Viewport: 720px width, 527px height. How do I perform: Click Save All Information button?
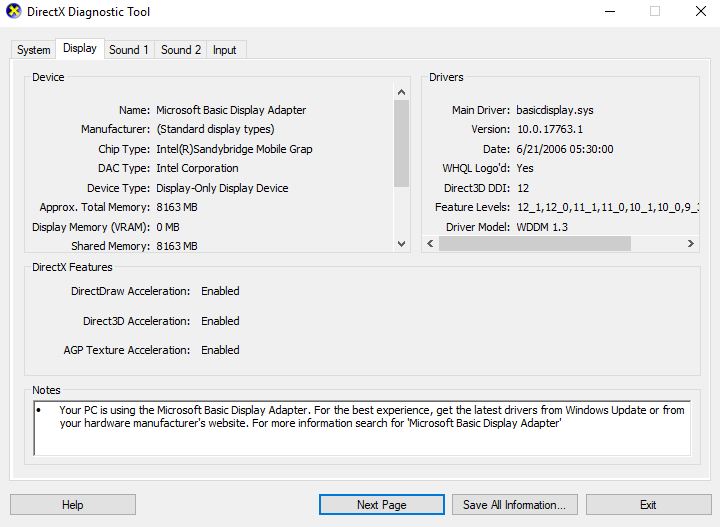[x=514, y=505]
